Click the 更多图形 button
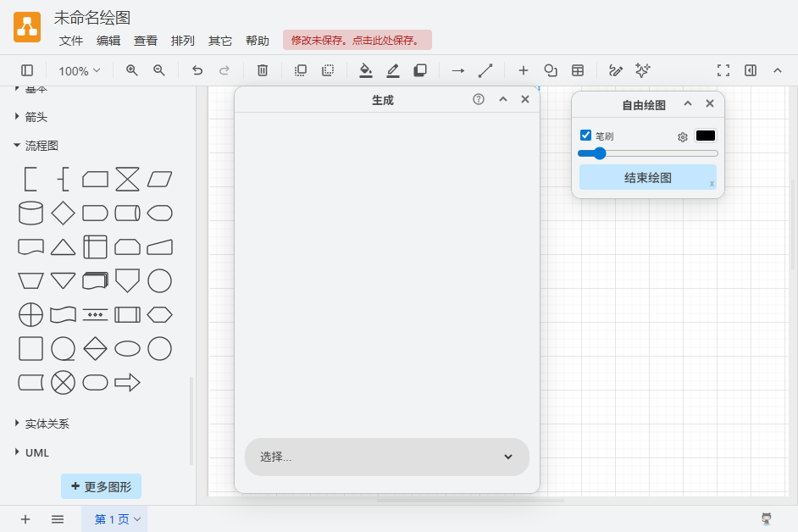This screenshot has height=532, width=798. point(102,486)
